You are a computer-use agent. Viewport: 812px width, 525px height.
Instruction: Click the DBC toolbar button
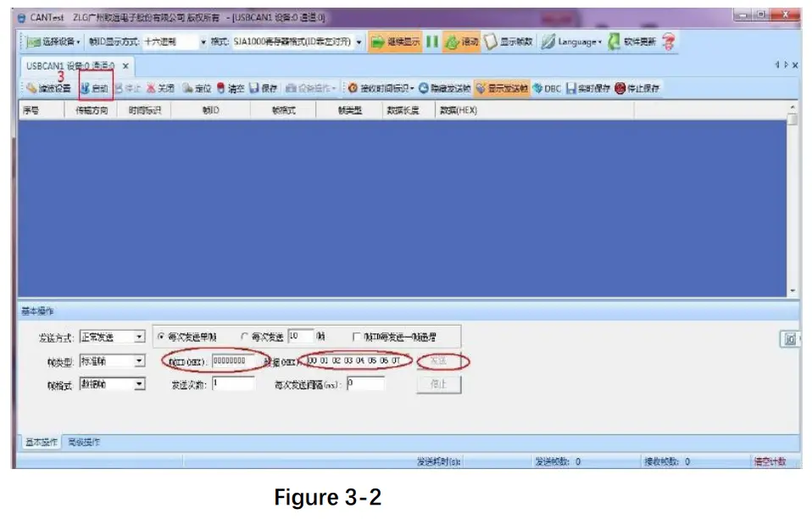point(547,88)
